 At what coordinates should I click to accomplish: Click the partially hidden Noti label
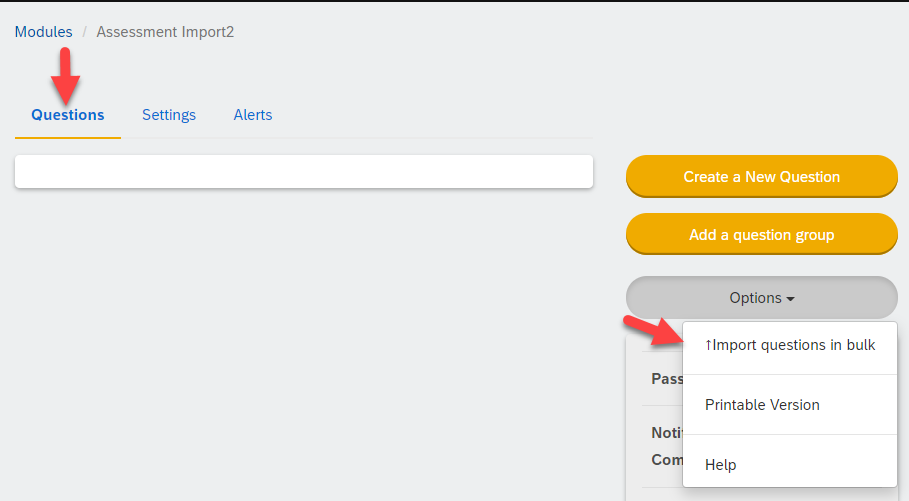click(x=667, y=433)
